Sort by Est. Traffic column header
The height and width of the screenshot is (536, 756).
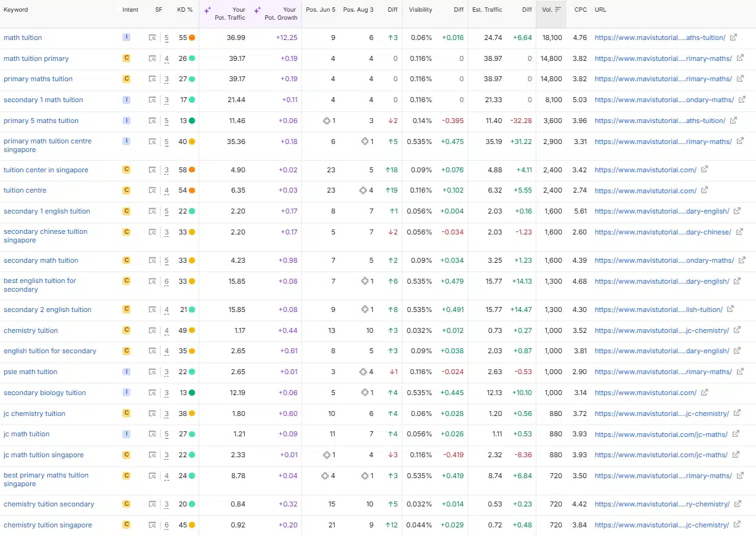click(x=487, y=10)
